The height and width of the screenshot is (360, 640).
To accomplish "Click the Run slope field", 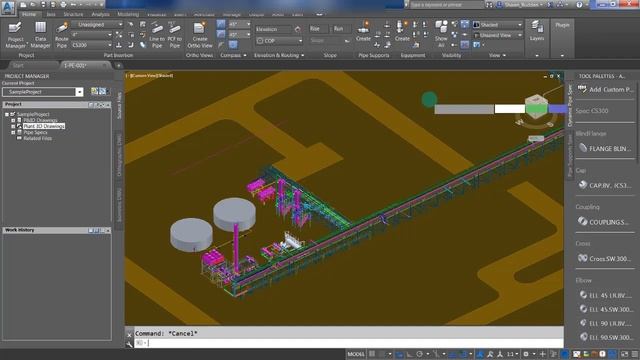I will tap(341, 29).
